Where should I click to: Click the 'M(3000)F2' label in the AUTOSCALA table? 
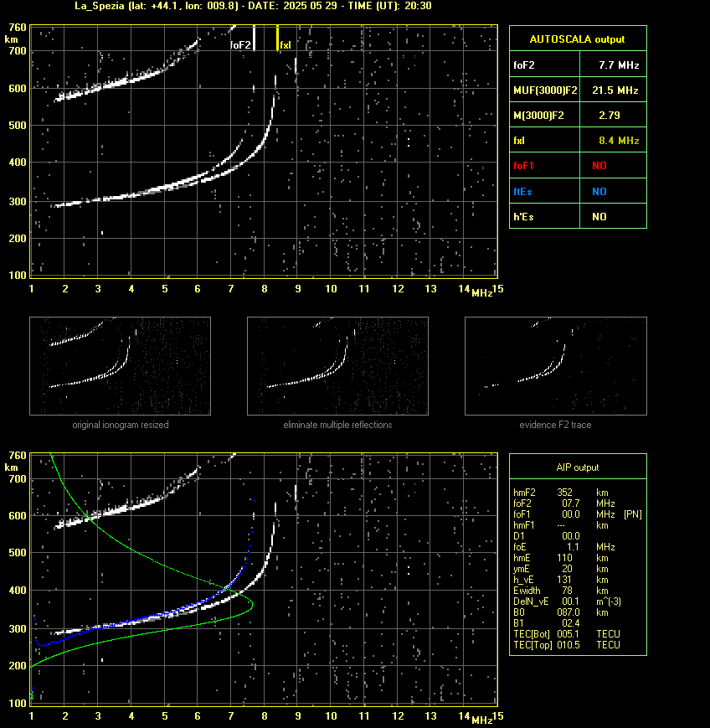(x=538, y=115)
